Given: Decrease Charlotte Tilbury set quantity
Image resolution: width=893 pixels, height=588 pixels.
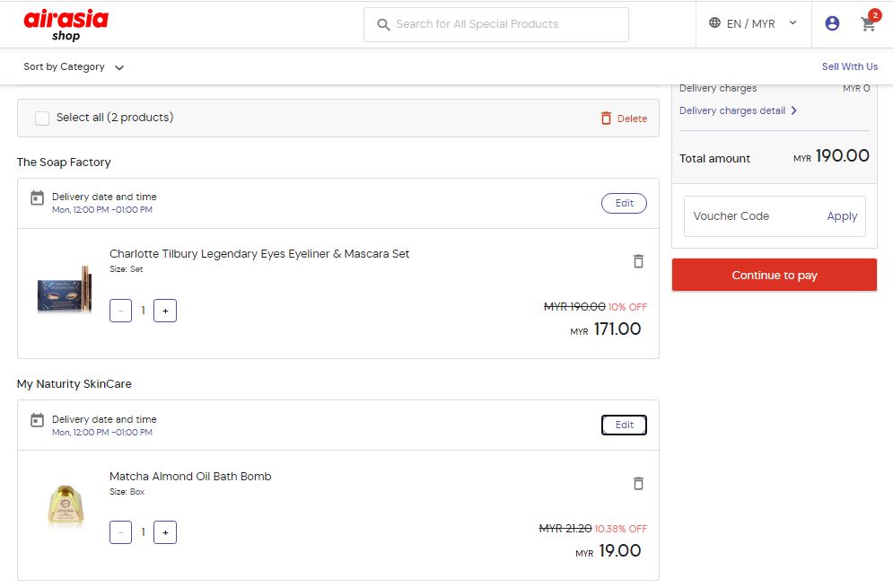Looking at the screenshot, I should coord(121,311).
